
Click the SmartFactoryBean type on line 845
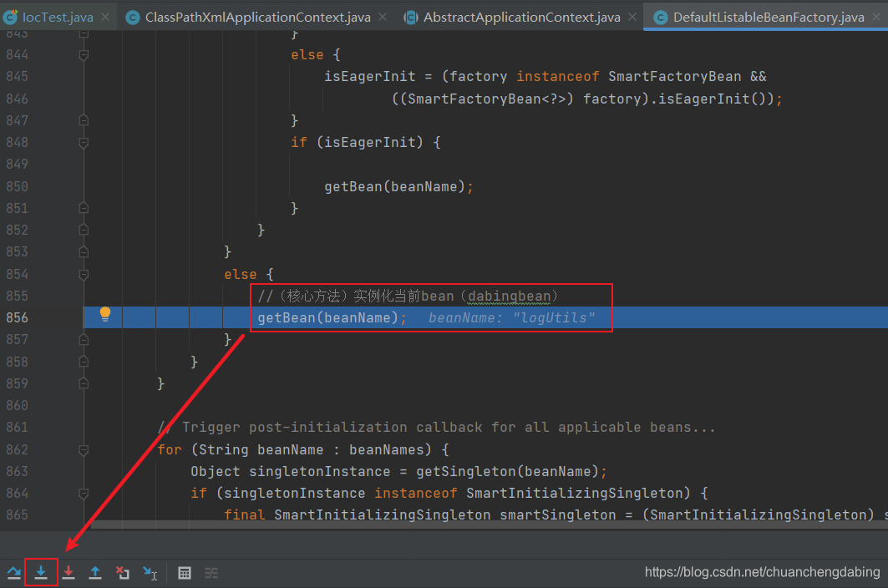click(674, 77)
